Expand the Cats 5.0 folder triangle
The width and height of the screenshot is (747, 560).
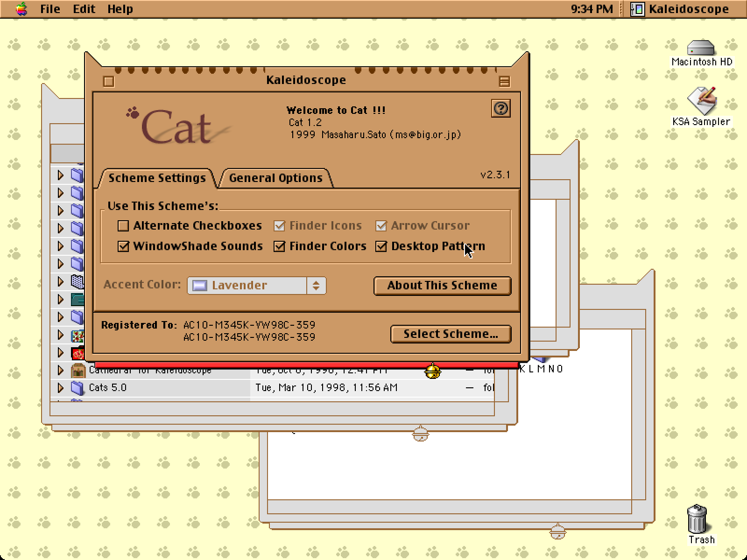click(x=60, y=388)
